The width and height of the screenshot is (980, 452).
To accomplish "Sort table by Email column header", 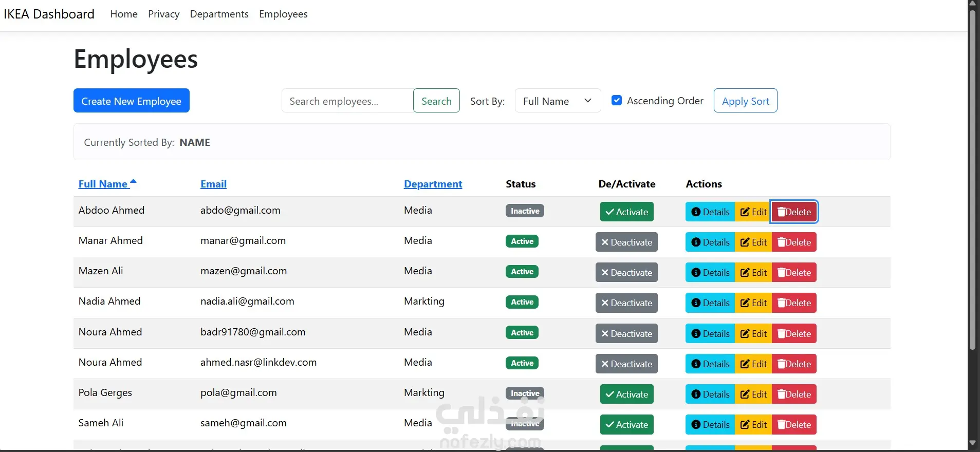I will (x=213, y=184).
